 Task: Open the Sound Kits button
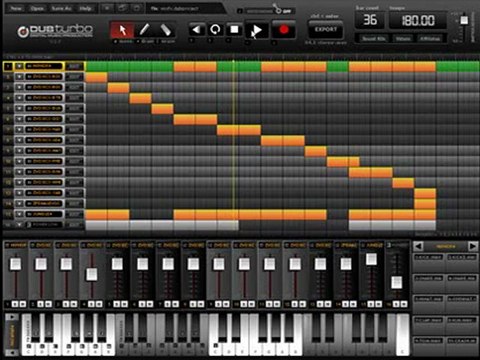[374, 39]
